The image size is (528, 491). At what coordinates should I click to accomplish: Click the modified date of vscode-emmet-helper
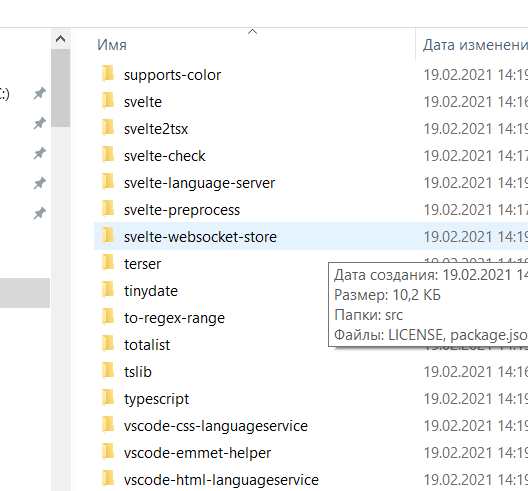point(475,453)
